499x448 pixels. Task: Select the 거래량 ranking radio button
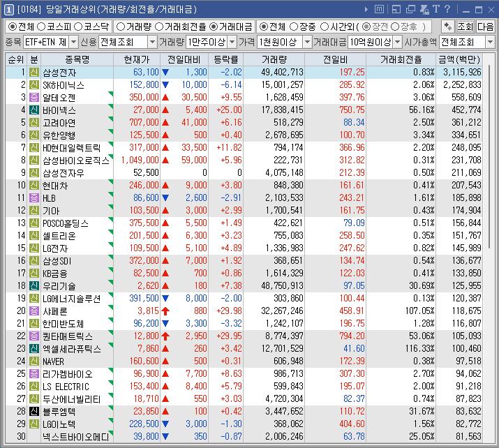121,27
